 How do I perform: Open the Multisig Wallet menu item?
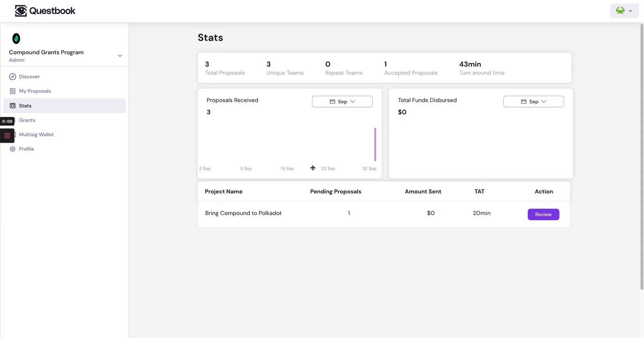click(36, 134)
